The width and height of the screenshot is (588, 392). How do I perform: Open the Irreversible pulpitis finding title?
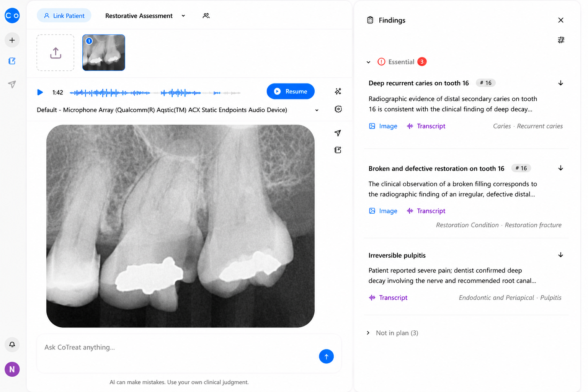(x=397, y=255)
